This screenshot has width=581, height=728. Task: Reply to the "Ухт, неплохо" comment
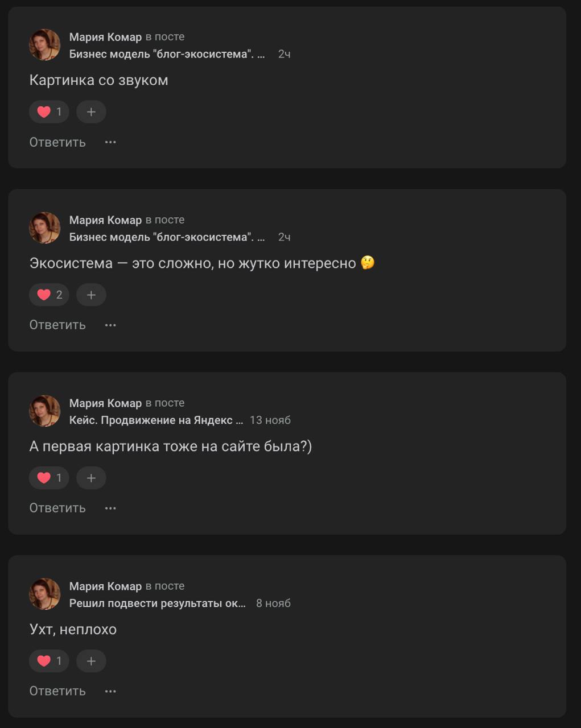coord(56,690)
